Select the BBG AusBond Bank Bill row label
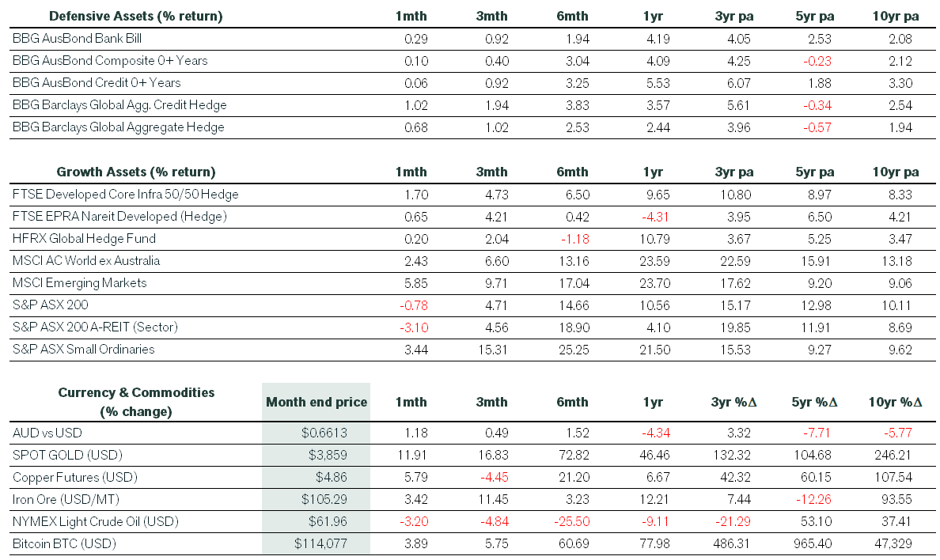The width and height of the screenshot is (940, 560). 78,38
